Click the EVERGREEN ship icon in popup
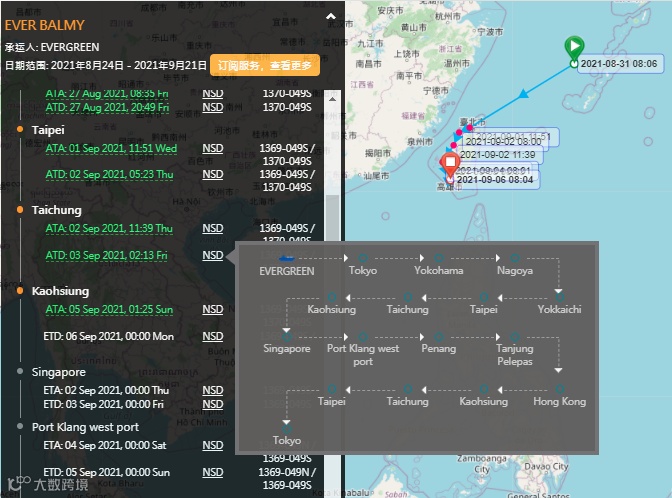The height and width of the screenshot is (498, 672). (x=287, y=258)
